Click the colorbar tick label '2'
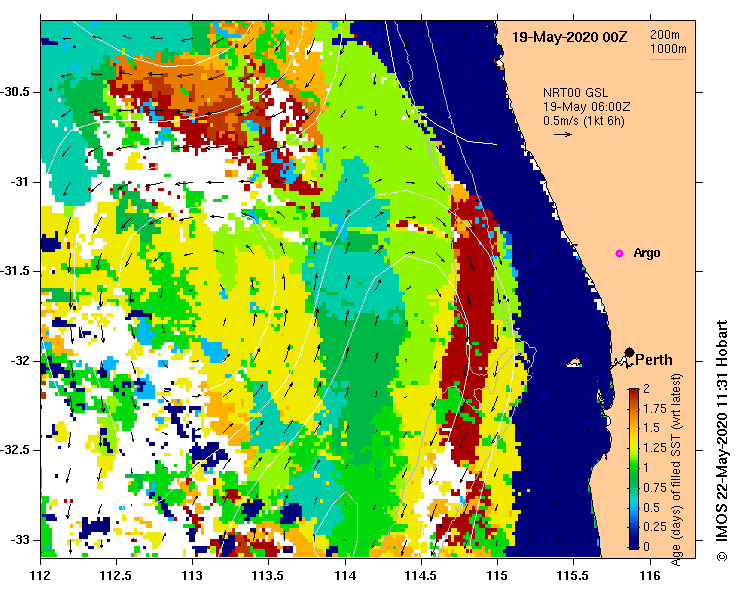 647,389
